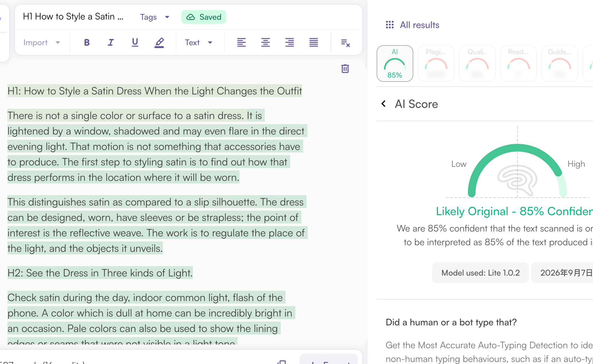593x364 pixels.
Task: Expand the Import dropdown menu
Action: click(x=42, y=43)
